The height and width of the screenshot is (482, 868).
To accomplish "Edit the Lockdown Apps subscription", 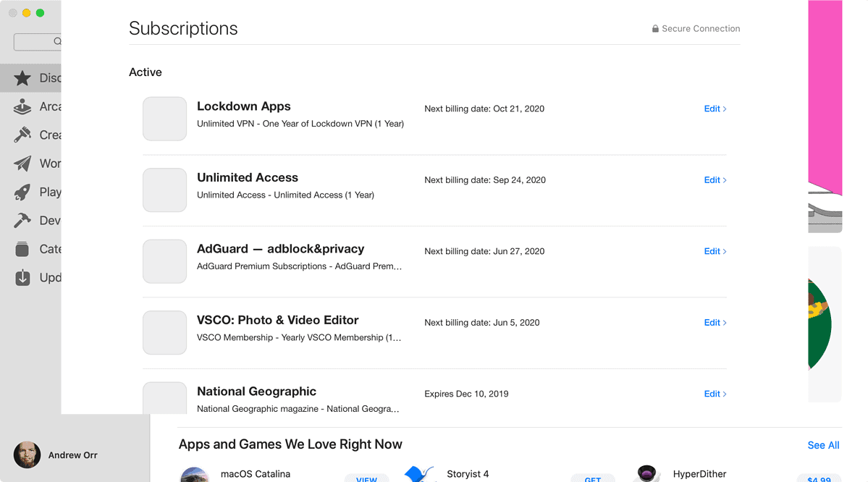I will click(x=715, y=109).
